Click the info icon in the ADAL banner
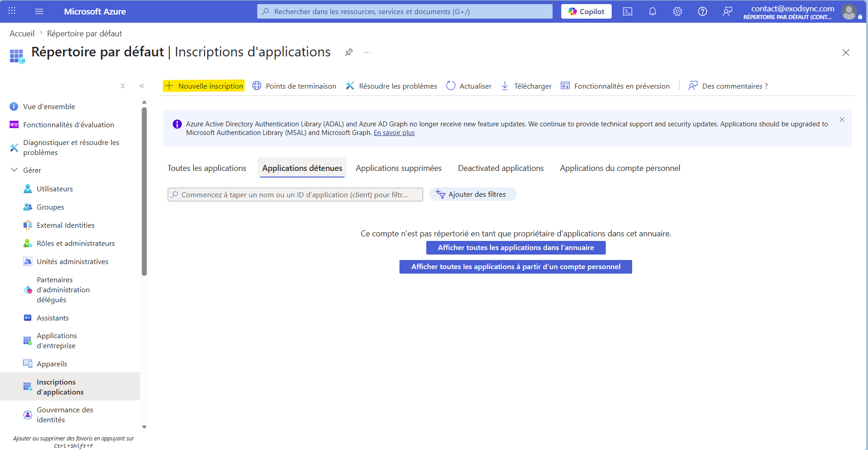The width and height of the screenshot is (868, 450). pyautogui.click(x=177, y=124)
